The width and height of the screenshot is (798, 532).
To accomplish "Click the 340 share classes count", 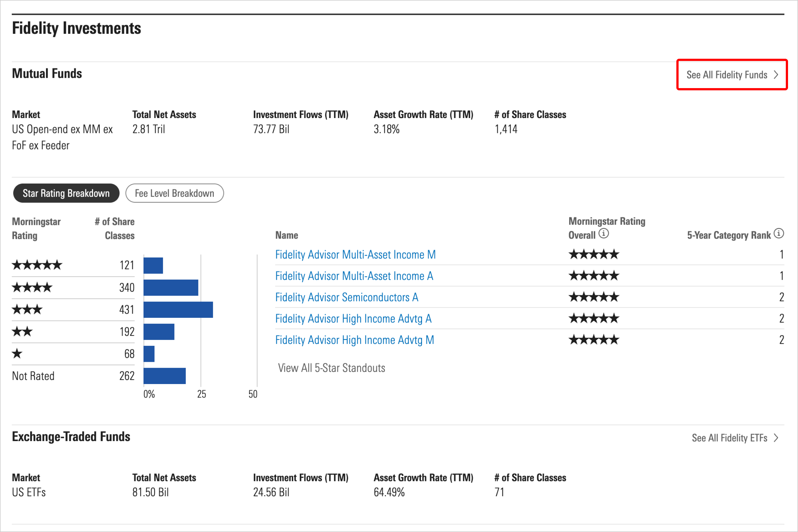I will click(127, 287).
